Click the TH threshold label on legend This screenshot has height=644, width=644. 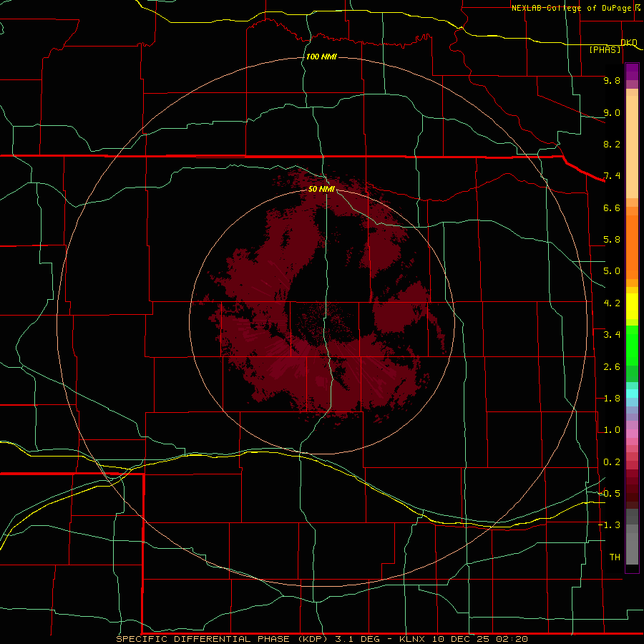(x=615, y=557)
